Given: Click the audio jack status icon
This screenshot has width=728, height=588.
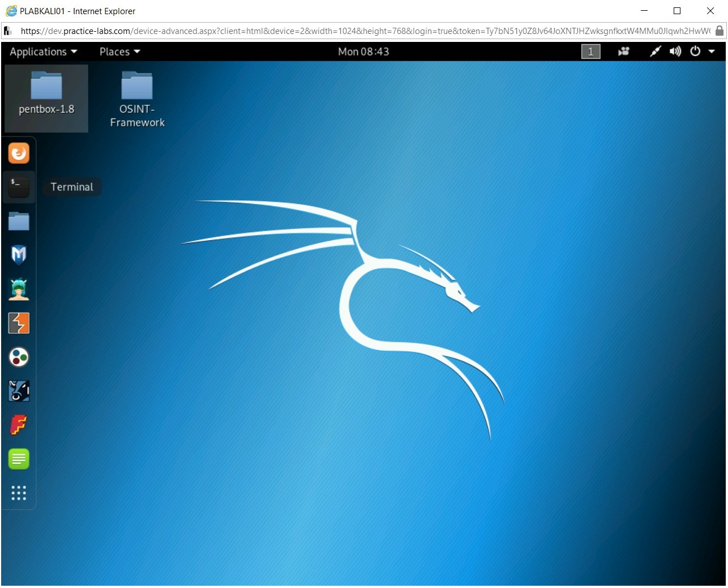Looking at the screenshot, I should (x=655, y=52).
